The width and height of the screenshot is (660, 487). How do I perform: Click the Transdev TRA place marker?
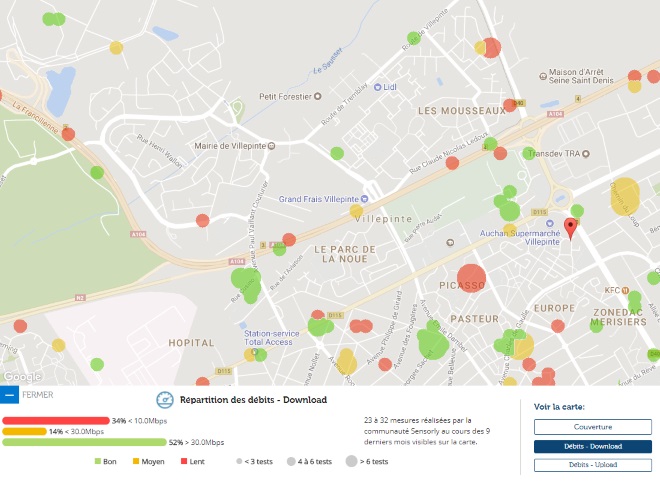(x=585, y=154)
